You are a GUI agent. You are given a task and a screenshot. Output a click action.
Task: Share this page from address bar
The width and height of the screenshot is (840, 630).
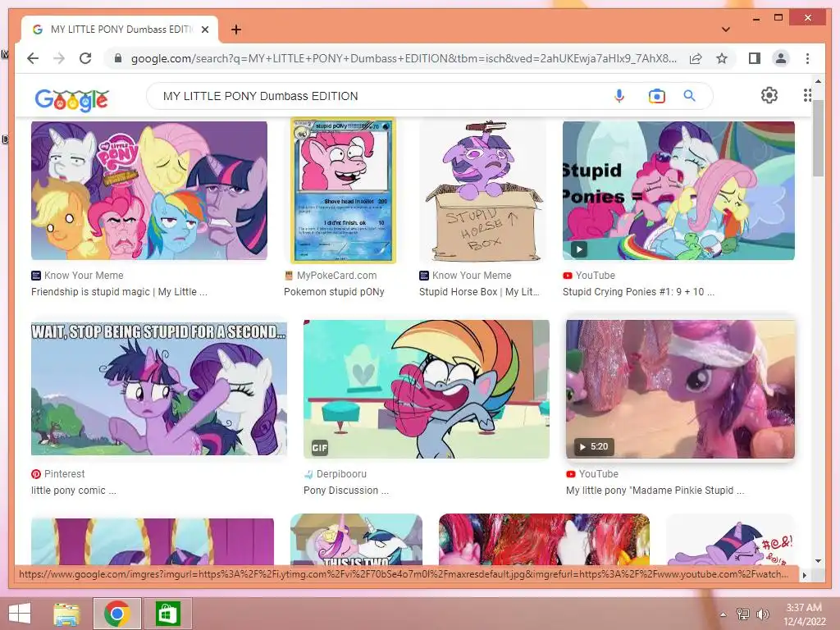point(696,58)
